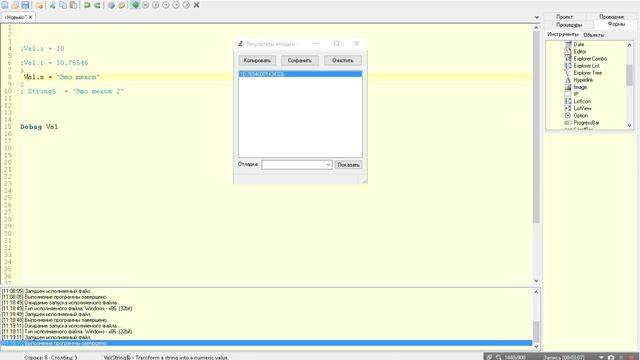Click code line ';Val.i = 10'
640x360 pixels.
coord(42,49)
